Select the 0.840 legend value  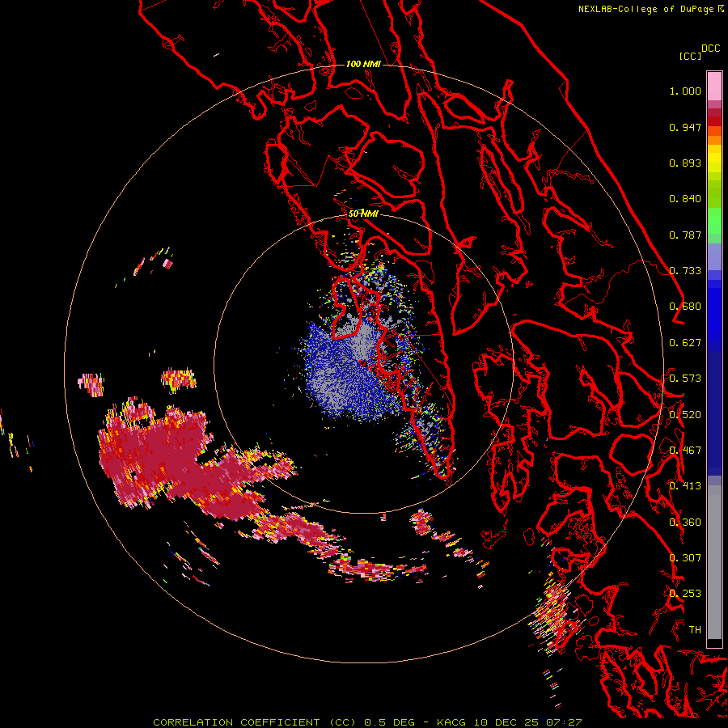(x=685, y=199)
